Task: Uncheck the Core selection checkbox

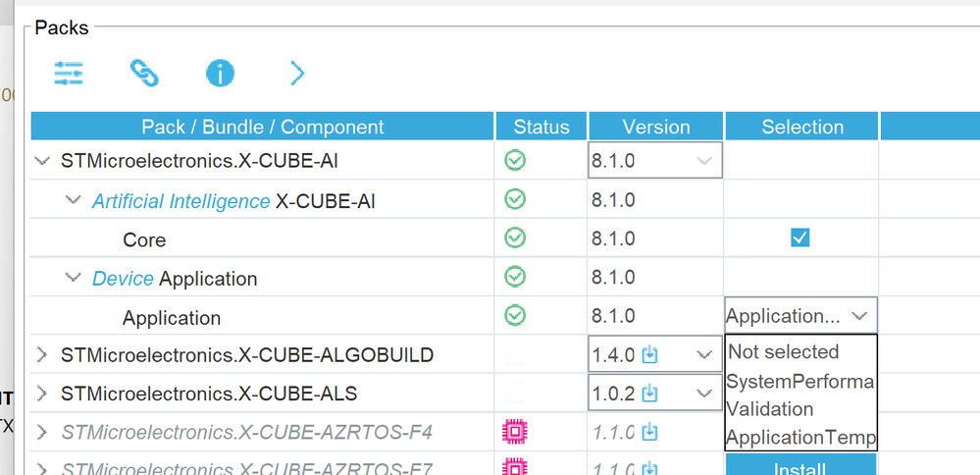Action: tap(800, 237)
